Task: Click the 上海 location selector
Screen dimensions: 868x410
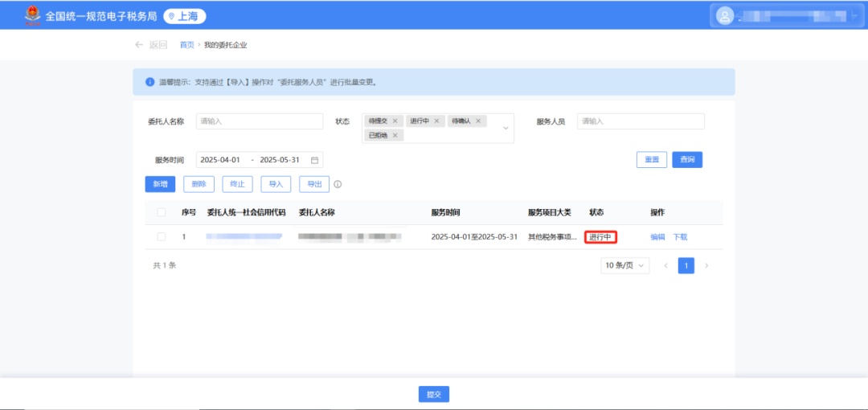Action: 184,16
